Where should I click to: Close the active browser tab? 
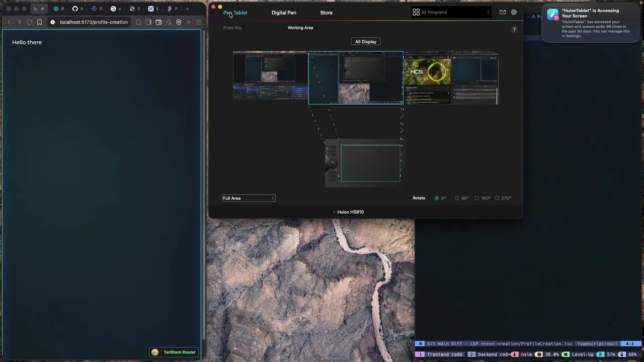point(42,9)
